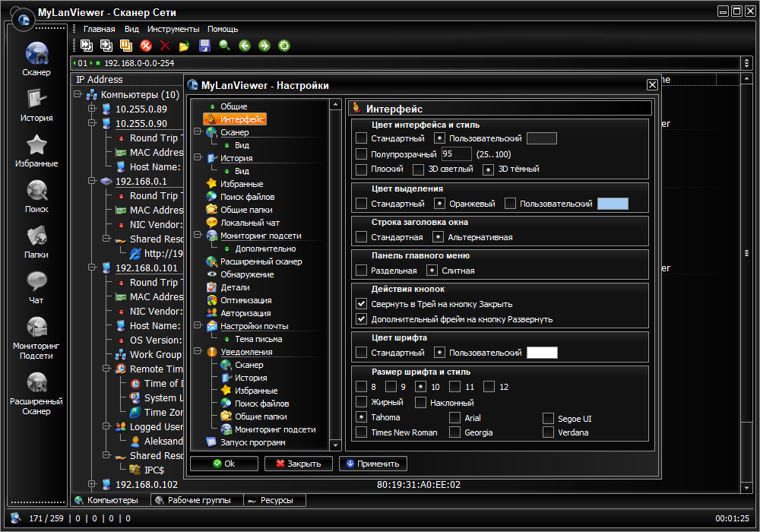Enable the Полупрозрачный checkbox
This screenshot has width=760, height=532.
(361, 154)
